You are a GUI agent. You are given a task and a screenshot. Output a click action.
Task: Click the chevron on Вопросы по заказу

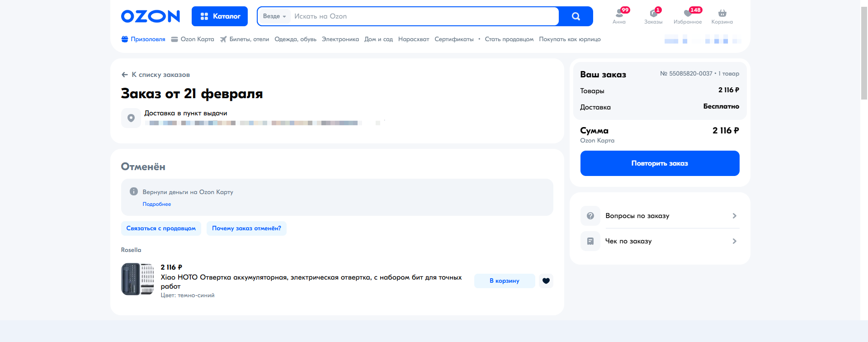tap(734, 216)
